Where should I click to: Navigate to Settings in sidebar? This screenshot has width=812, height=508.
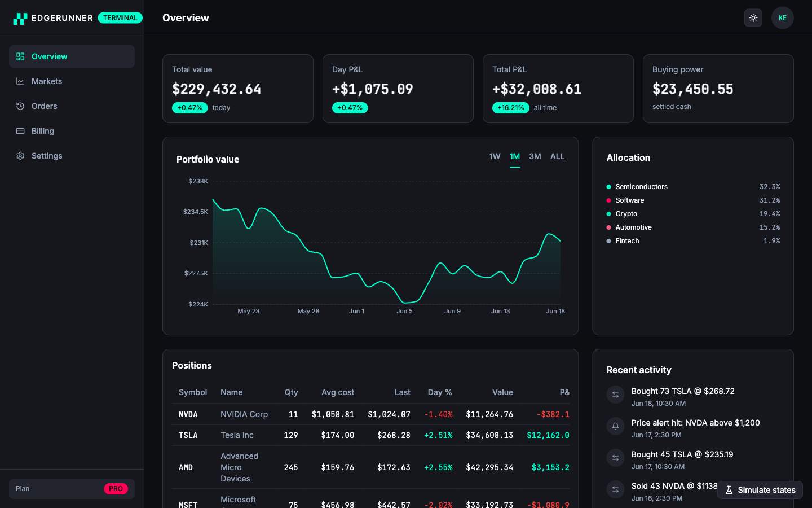point(72,156)
